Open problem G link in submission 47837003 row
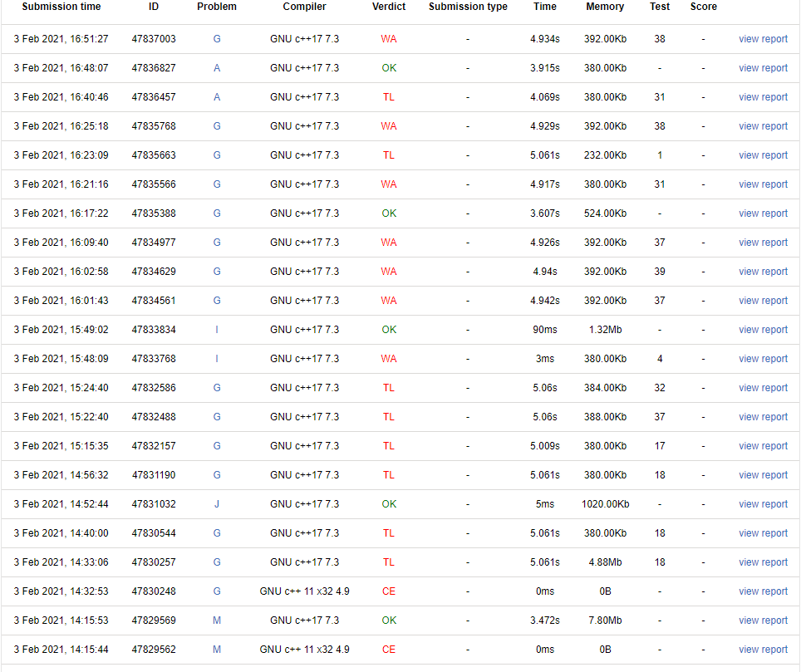The height and width of the screenshot is (672, 801). click(x=217, y=39)
